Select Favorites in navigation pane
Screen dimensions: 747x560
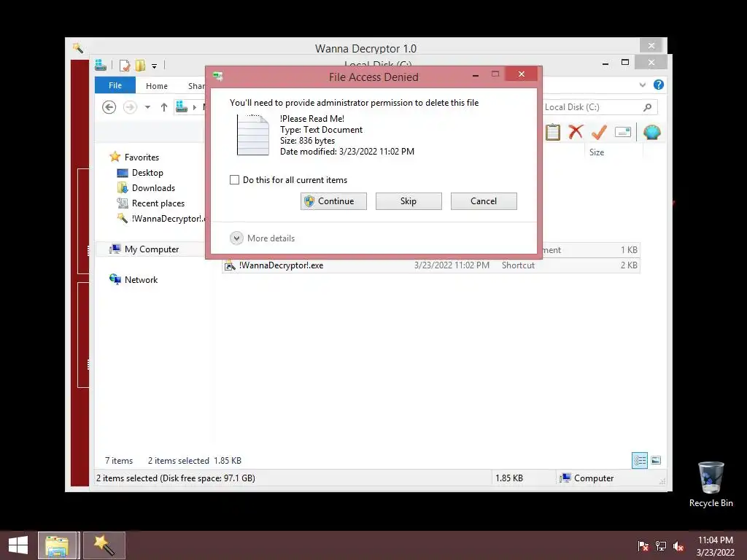pyautogui.click(x=142, y=157)
